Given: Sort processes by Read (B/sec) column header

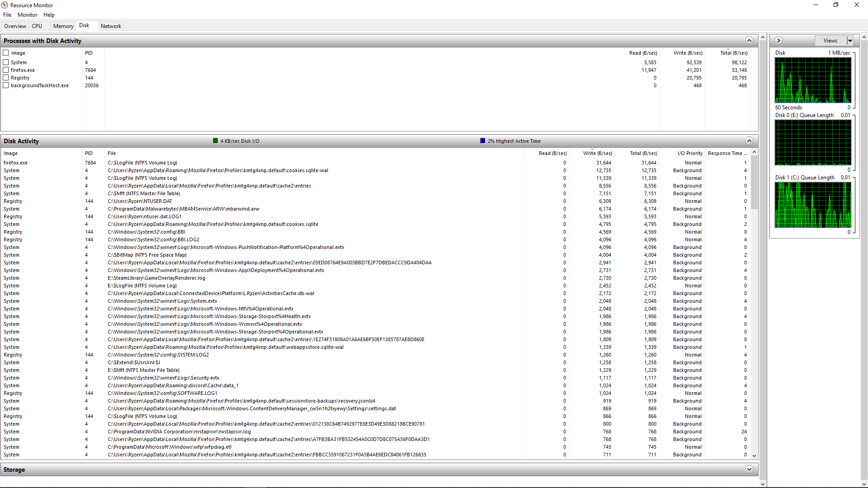Looking at the screenshot, I should tap(637, 53).
